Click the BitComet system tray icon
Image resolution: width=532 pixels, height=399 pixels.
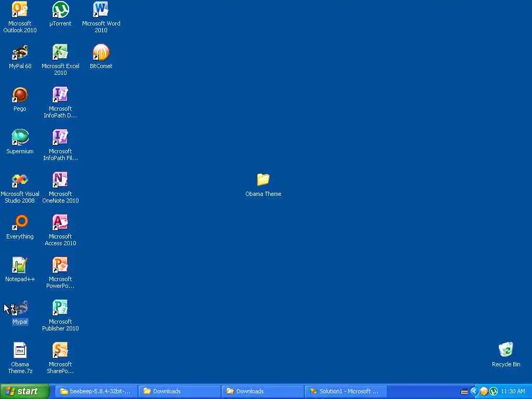tap(484, 392)
